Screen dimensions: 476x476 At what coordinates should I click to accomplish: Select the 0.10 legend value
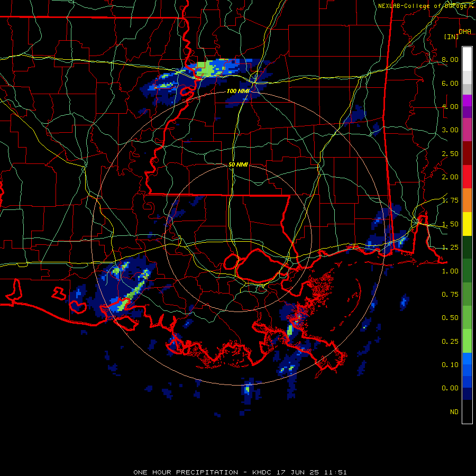(450, 365)
